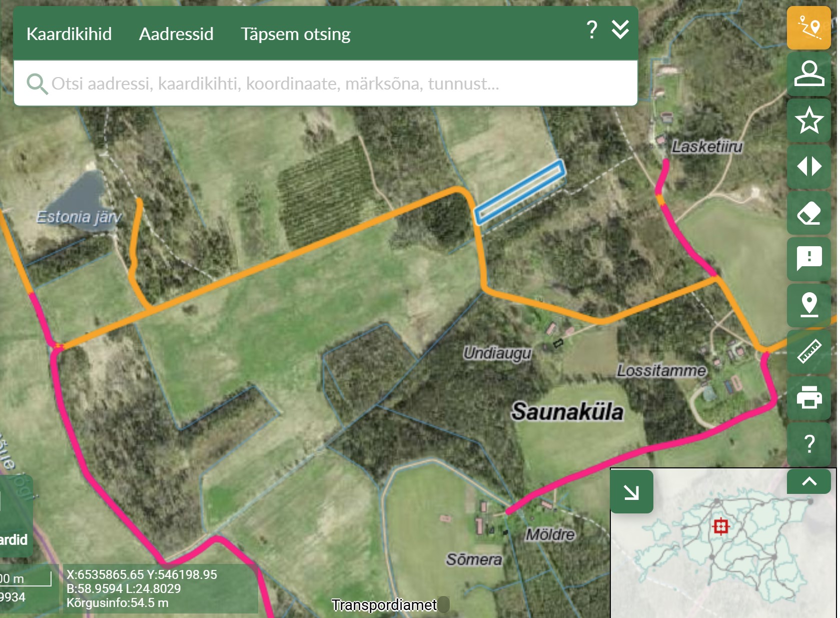Open help from the sidebar question mark
Screen dimensions: 840x618
click(x=808, y=444)
